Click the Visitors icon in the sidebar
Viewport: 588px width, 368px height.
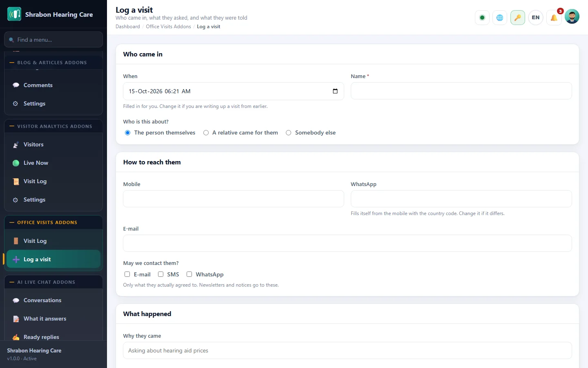pos(16,145)
